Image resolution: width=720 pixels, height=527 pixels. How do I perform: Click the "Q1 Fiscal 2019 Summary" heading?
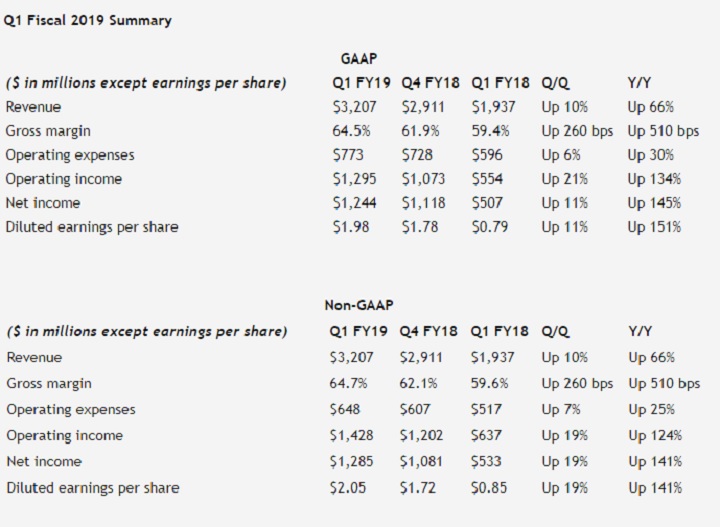pos(88,20)
